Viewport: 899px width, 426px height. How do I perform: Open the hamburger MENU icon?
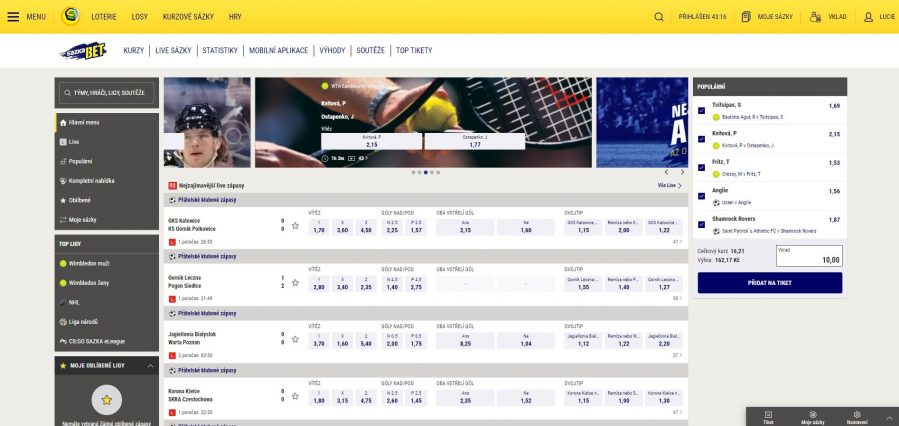[14, 17]
